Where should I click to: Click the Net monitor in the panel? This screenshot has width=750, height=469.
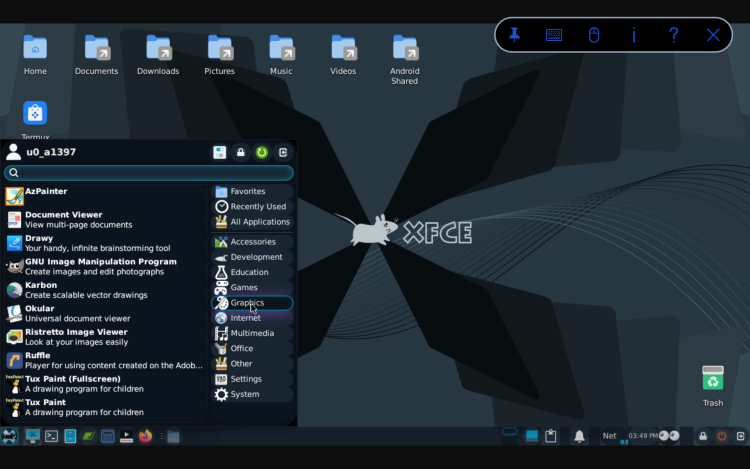pos(609,436)
